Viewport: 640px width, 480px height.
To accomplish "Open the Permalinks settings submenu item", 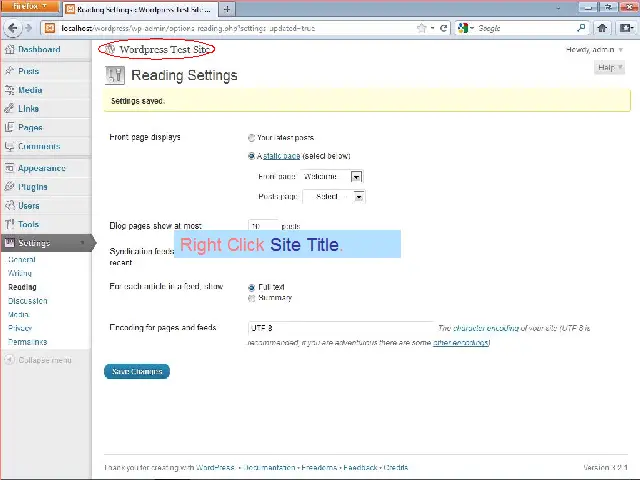I will click(x=27, y=342).
